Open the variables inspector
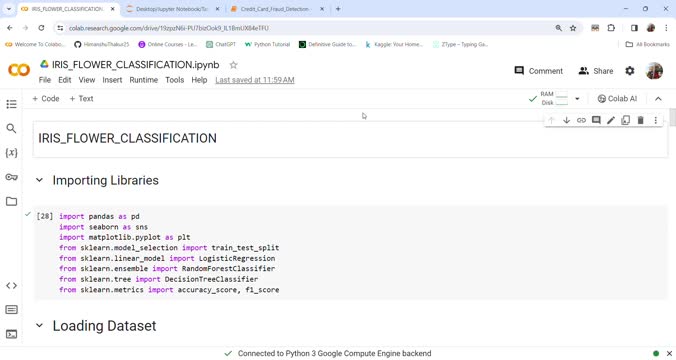The height and width of the screenshot is (360, 676). pyautogui.click(x=12, y=153)
